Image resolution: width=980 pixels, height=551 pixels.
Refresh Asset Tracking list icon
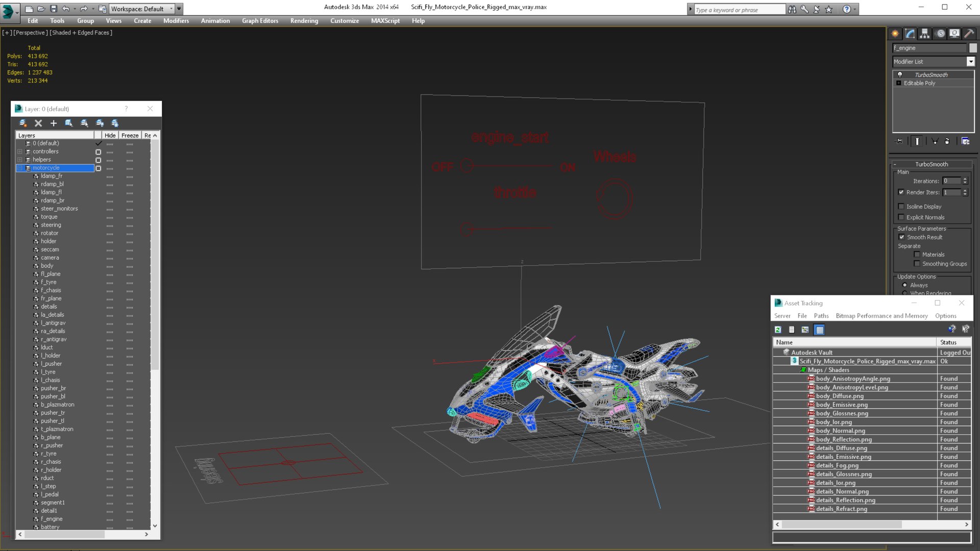pos(778,330)
